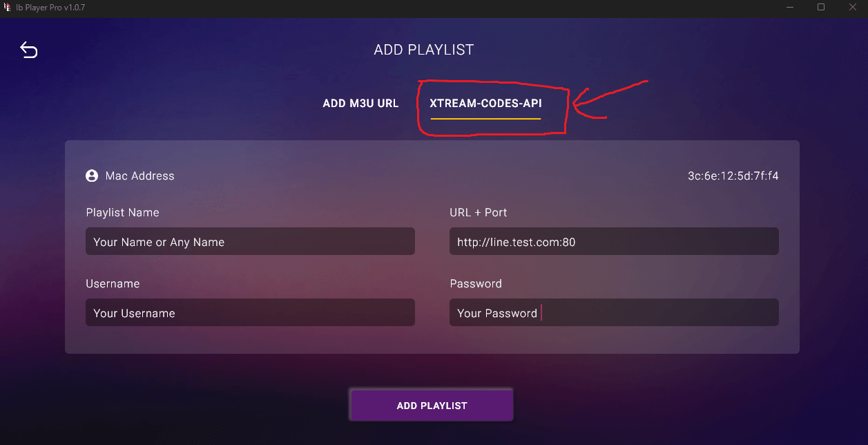
Task: Click the URL + Port field label
Action: pos(478,213)
